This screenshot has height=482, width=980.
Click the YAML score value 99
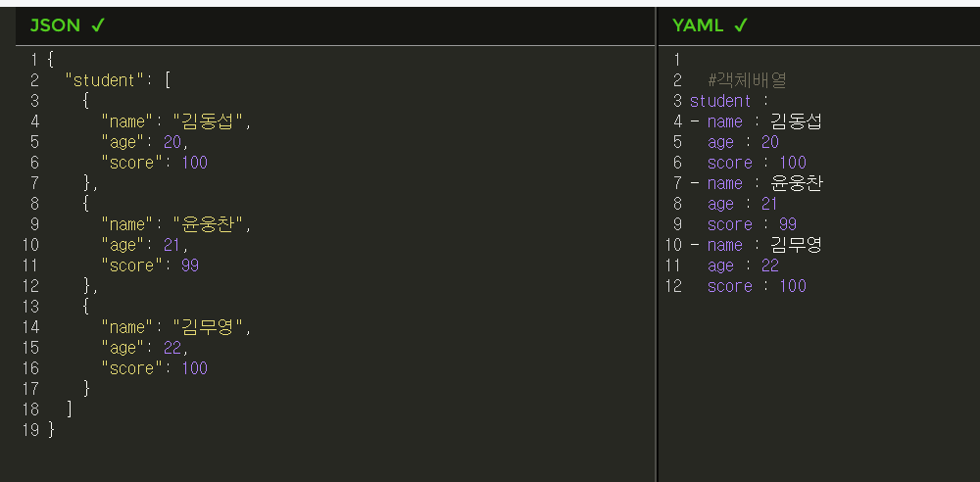coord(788,224)
